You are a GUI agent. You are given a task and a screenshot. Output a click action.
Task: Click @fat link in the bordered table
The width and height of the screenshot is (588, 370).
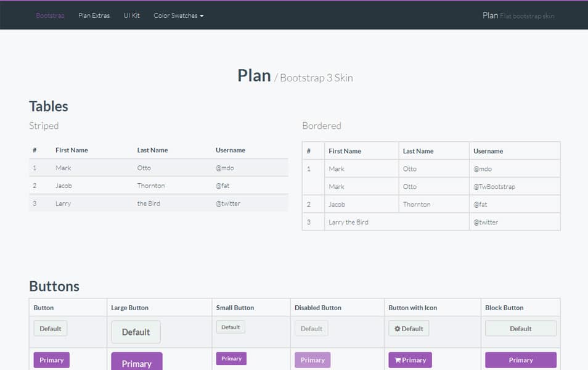point(481,204)
